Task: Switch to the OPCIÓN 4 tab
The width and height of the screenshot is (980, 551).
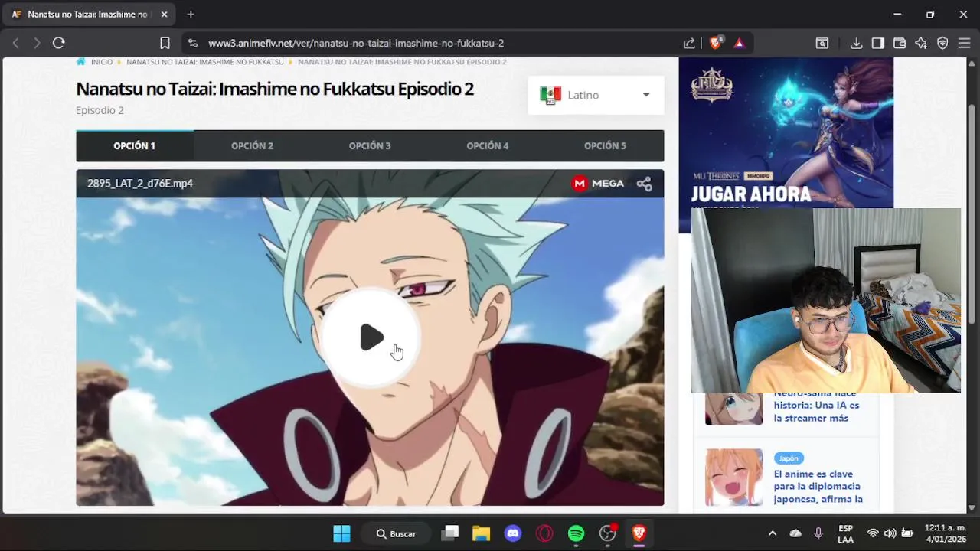Action: tap(488, 145)
